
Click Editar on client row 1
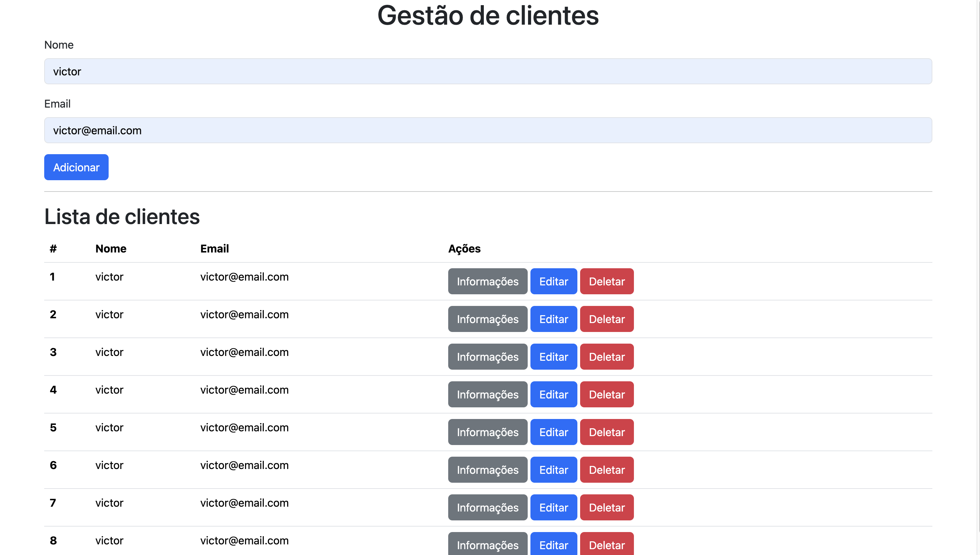tap(553, 281)
